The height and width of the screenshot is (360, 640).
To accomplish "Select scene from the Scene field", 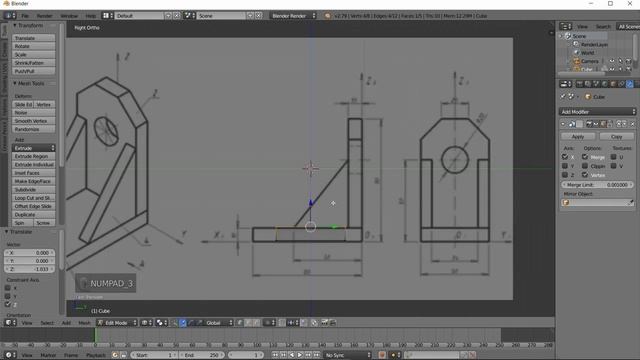I will tap(221, 16).
